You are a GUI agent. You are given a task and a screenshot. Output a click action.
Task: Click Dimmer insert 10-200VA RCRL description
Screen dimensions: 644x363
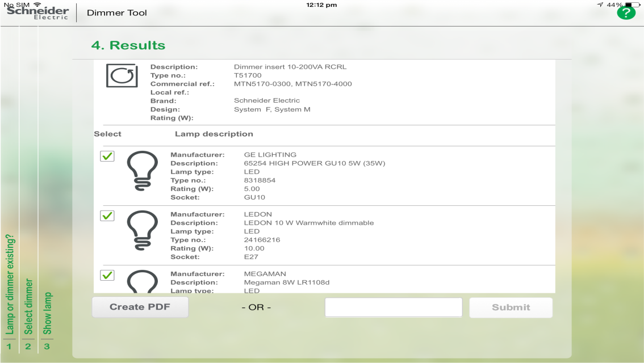pos(290,67)
